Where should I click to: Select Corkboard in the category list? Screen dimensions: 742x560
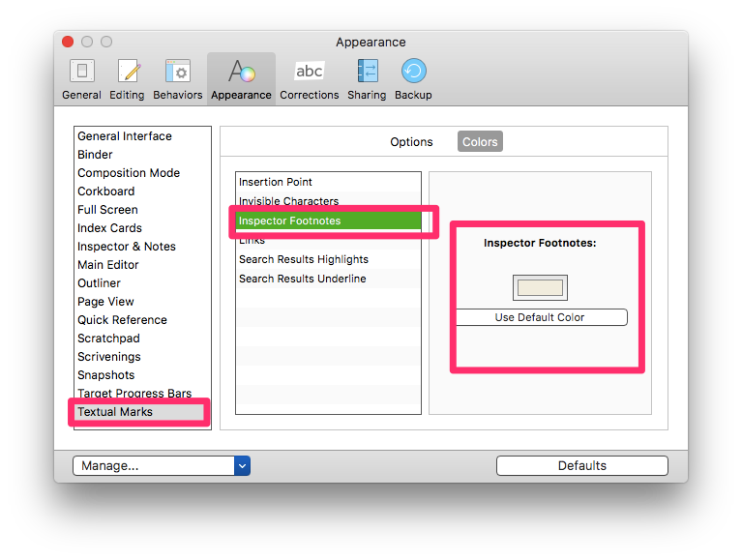pyautogui.click(x=142, y=192)
